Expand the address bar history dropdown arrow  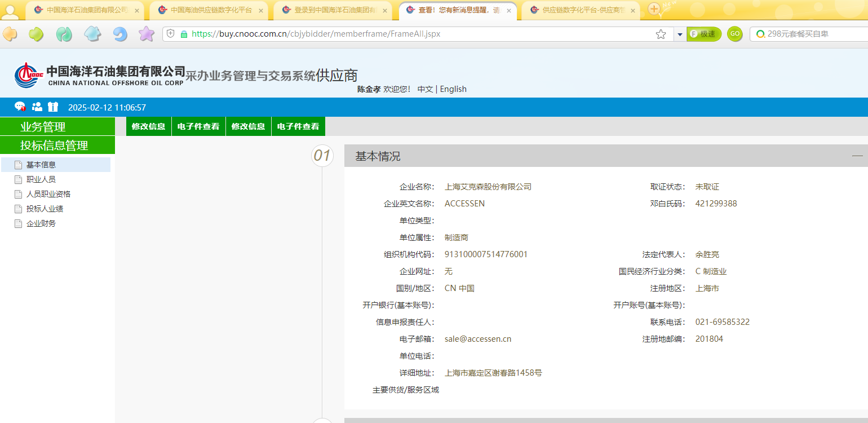[680, 34]
